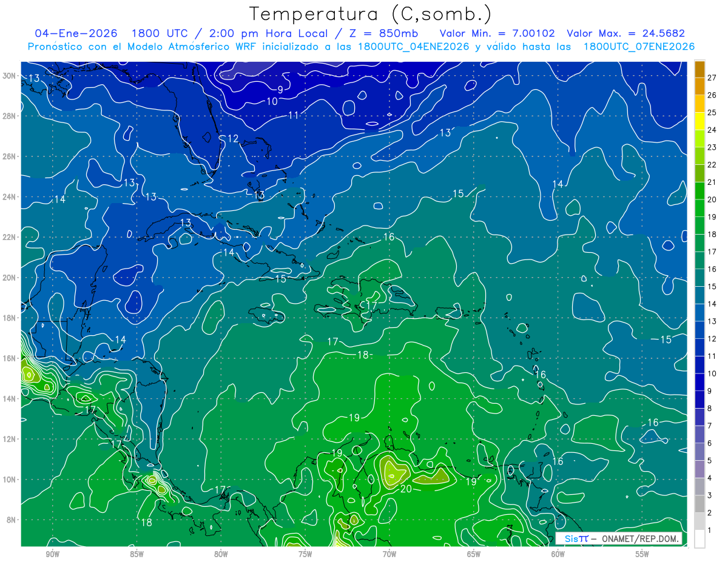Click the '10' isotherm contour label

(272, 101)
